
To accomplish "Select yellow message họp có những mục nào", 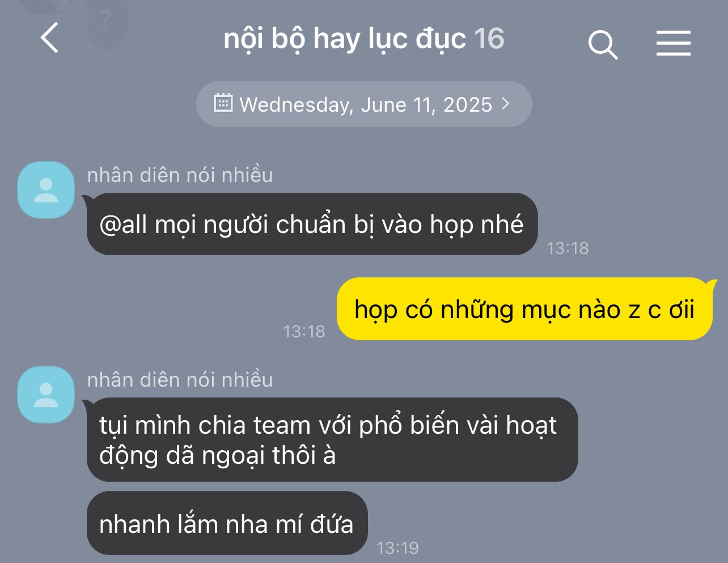I will [524, 309].
